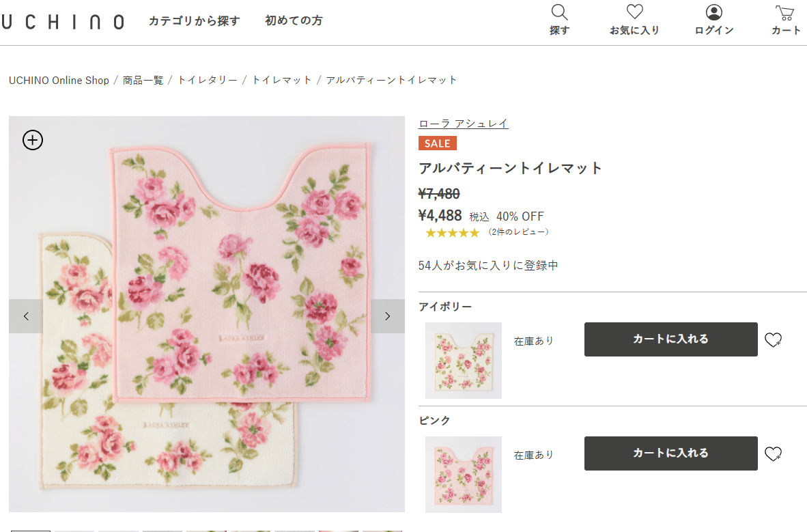Zoom the product image with magnifier icon
This screenshot has width=807, height=532.
32,140
